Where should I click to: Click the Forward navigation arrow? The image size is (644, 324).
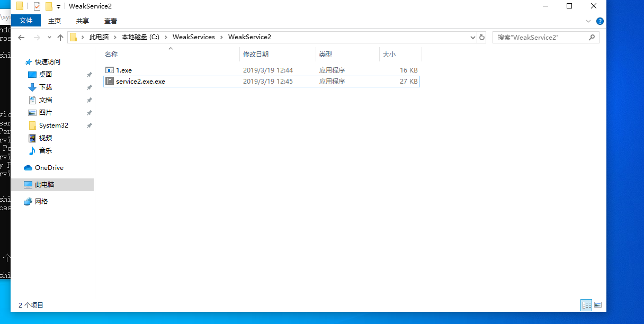click(x=37, y=38)
